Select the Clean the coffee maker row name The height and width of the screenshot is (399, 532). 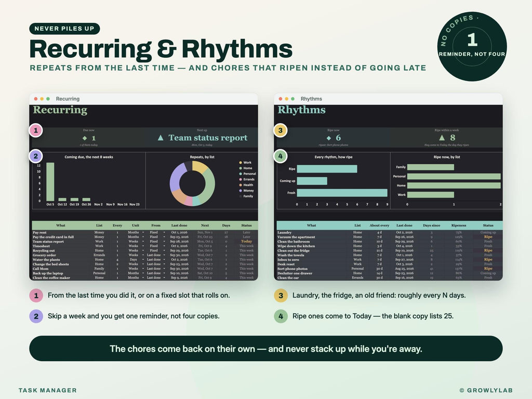(x=51, y=277)
